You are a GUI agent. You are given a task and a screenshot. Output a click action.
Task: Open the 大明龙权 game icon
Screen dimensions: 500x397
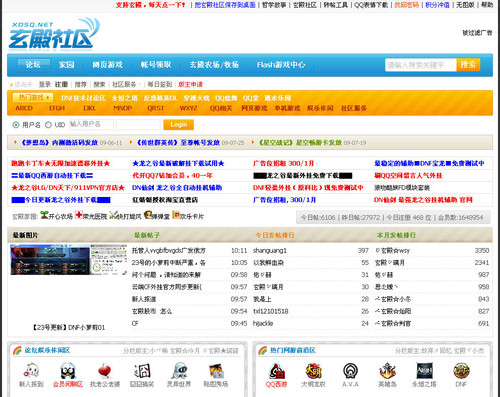(313, 371)
